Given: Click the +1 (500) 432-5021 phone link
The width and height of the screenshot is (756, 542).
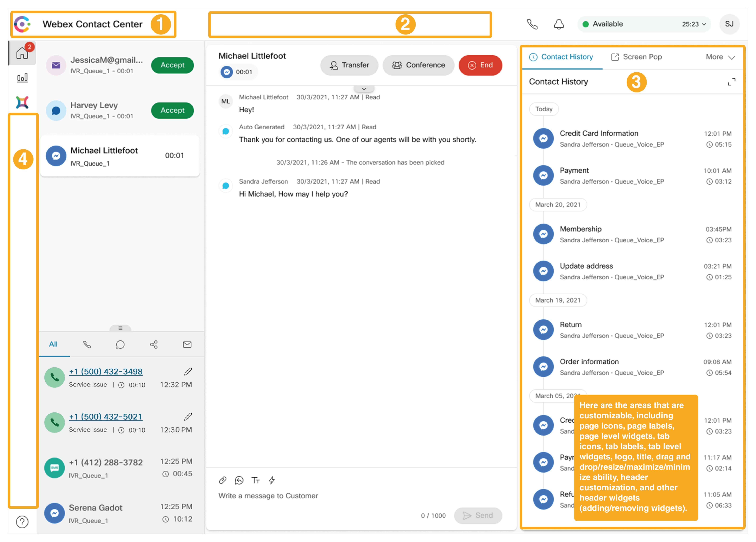Looking at the screenshot, I should 105,417.
